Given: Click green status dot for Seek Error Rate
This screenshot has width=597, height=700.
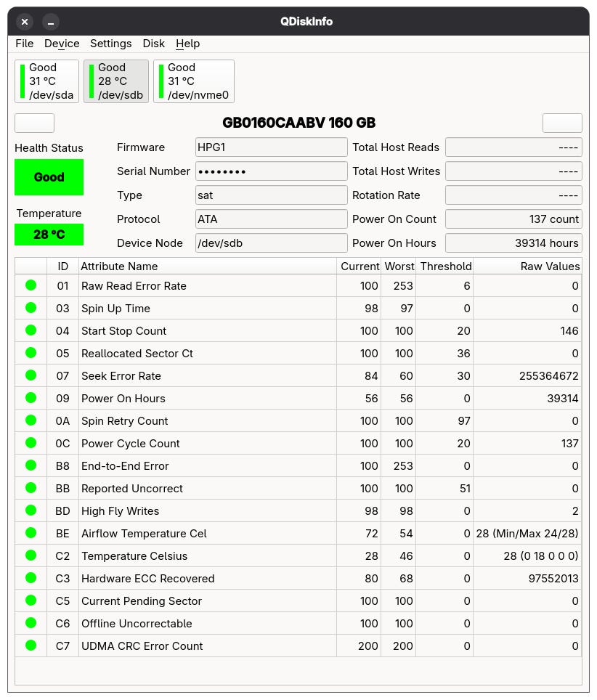Looking at the screenshot, I should coord(31,375).
